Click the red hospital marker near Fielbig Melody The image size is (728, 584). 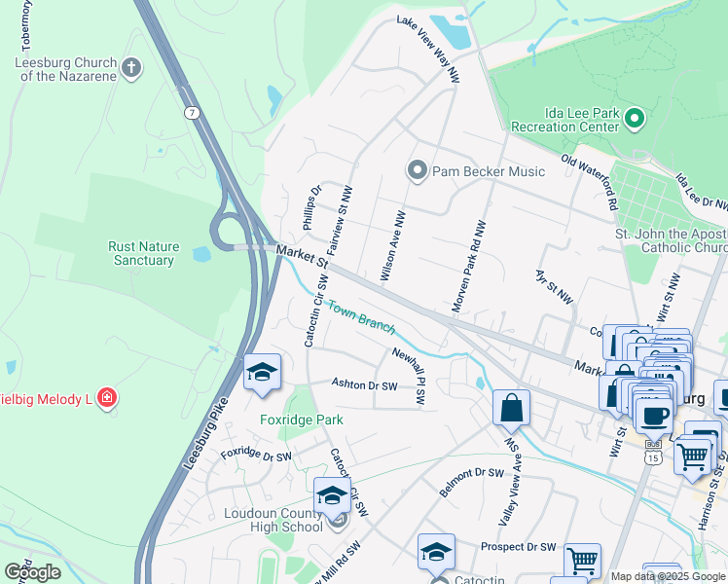point(107,399)
